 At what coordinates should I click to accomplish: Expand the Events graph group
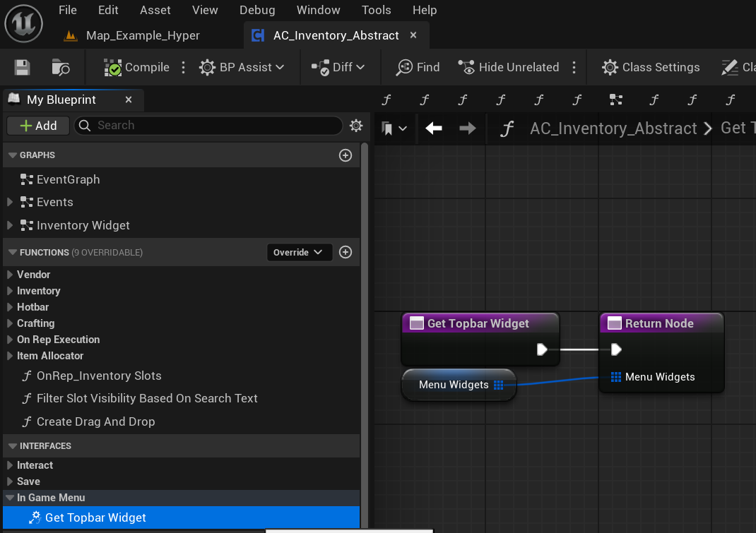point(10,202)
